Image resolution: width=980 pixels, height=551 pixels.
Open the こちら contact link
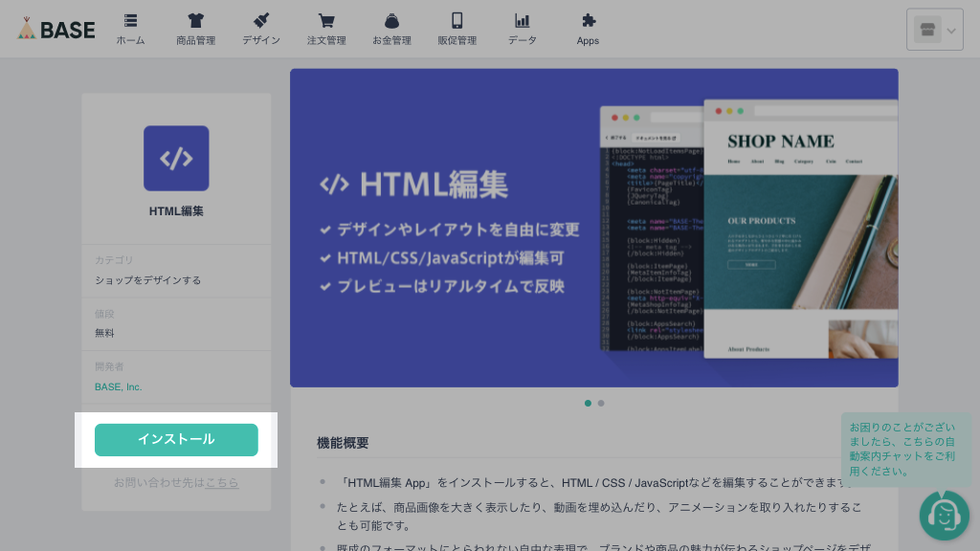(x=222, y=482)
